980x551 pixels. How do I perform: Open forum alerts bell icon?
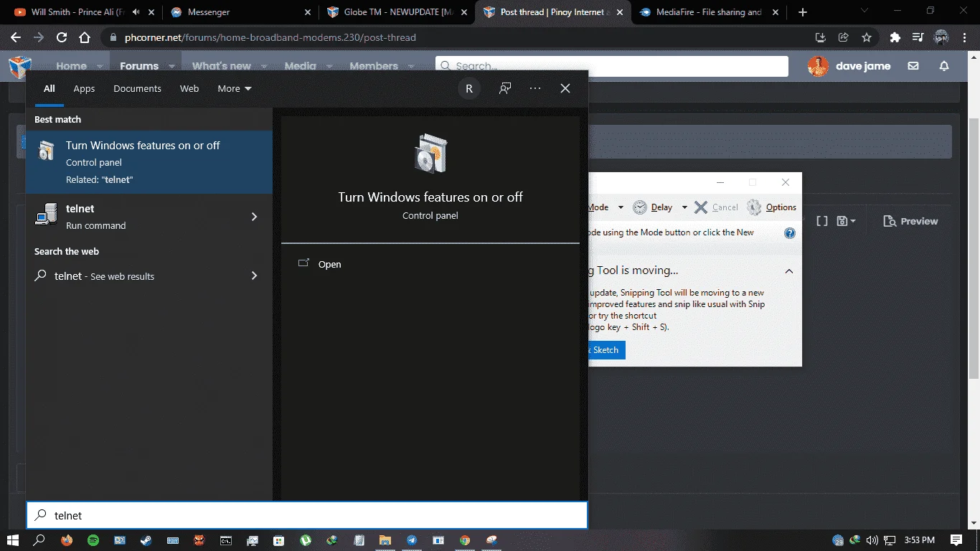click(944, 66)
